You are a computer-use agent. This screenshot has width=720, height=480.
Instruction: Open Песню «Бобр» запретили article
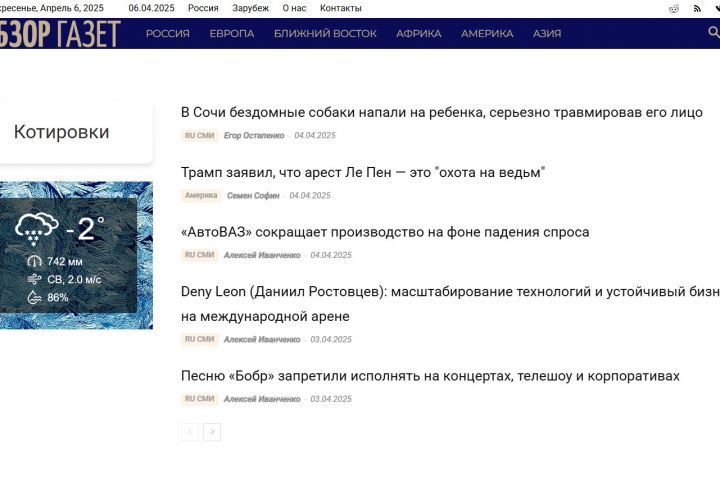click(430, 376)
